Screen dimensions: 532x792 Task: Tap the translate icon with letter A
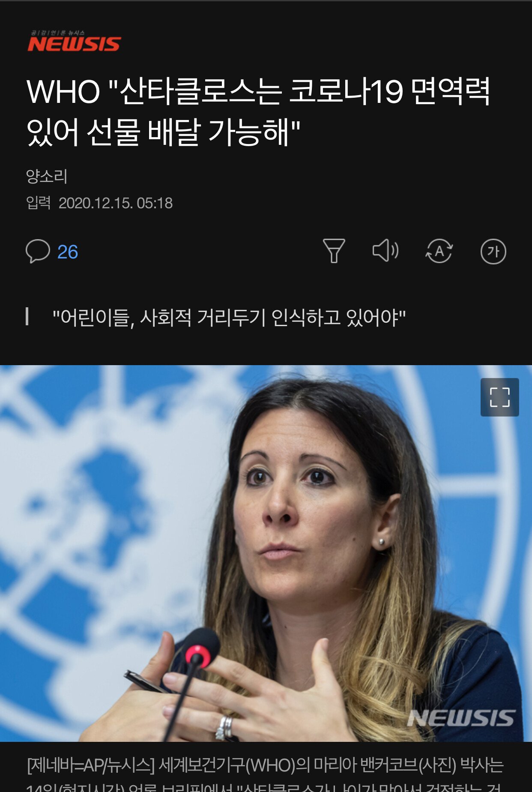[439, 251]
